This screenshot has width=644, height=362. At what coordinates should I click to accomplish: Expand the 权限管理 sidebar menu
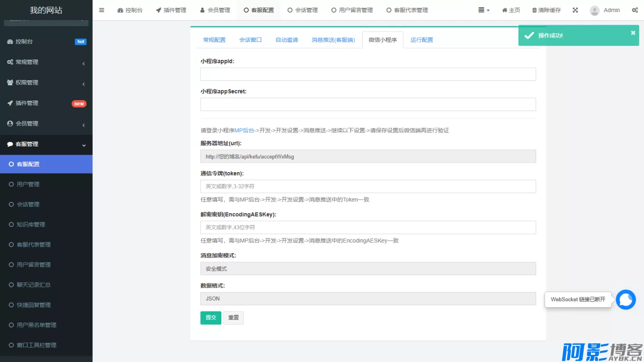point(46,83)
